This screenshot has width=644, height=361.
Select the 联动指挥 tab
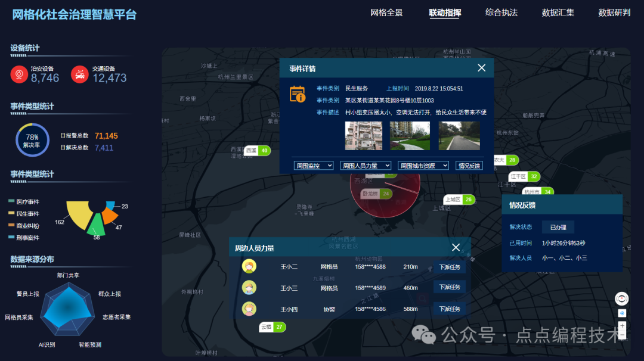click(x=445, y=13)
